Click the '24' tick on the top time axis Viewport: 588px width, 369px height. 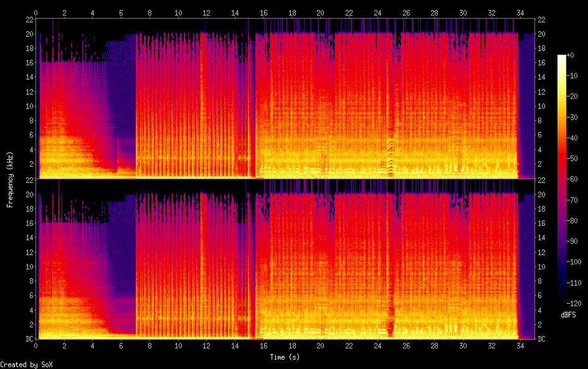coord(377,12)
